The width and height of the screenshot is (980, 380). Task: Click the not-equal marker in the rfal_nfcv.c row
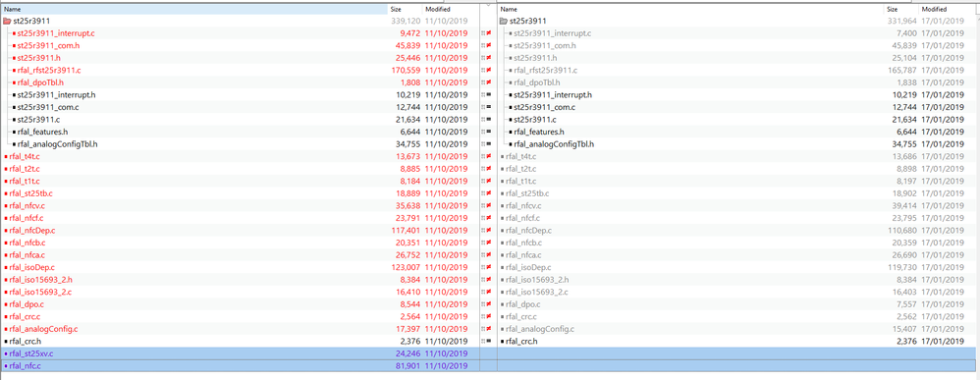click(x=489, y=205)
